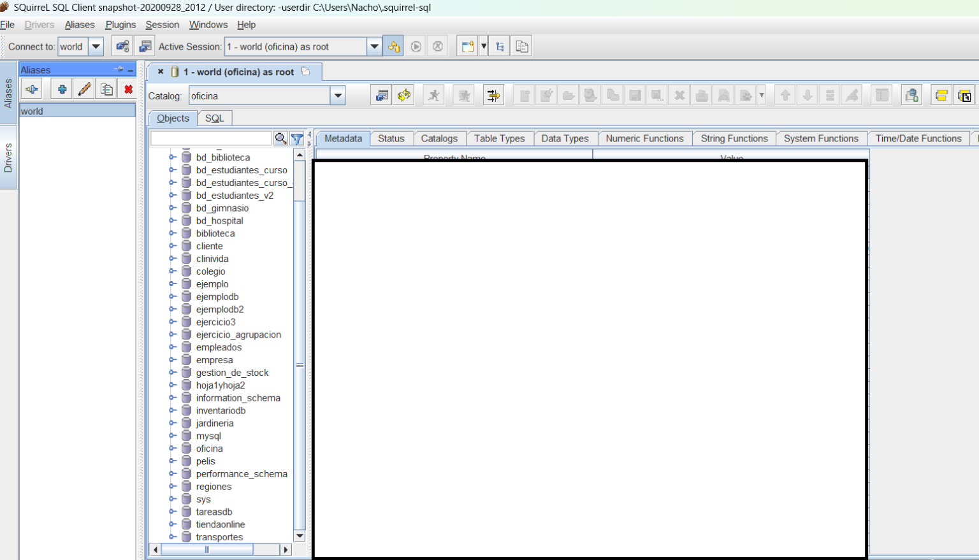The height and width of the screenshot is (560, 979).
Task: Toggle the object tree filter icon
Action: click(296, 138)
